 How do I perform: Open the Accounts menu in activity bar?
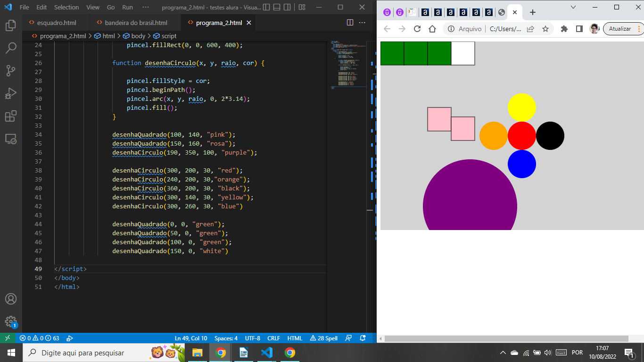(11, 299)
